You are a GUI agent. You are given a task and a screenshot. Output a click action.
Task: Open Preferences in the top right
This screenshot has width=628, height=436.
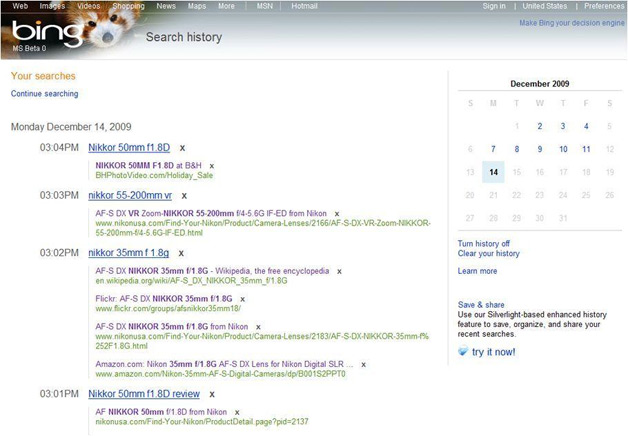[x=604, y=6]
